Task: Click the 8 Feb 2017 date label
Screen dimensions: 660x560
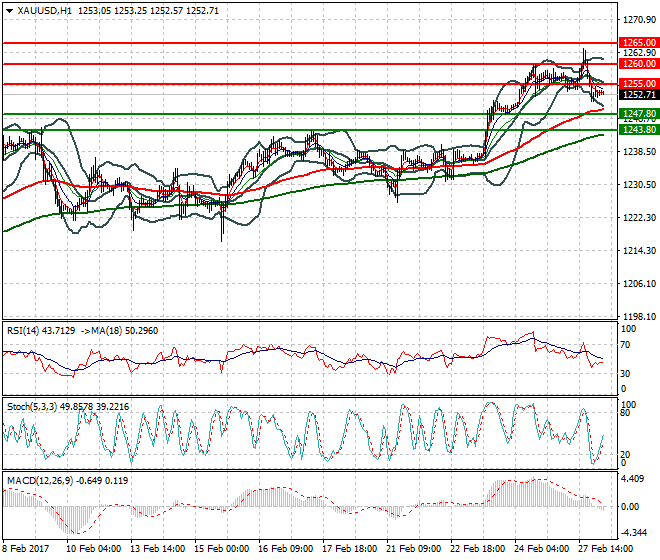Action: pyautogui.click(x=26, y=549)
